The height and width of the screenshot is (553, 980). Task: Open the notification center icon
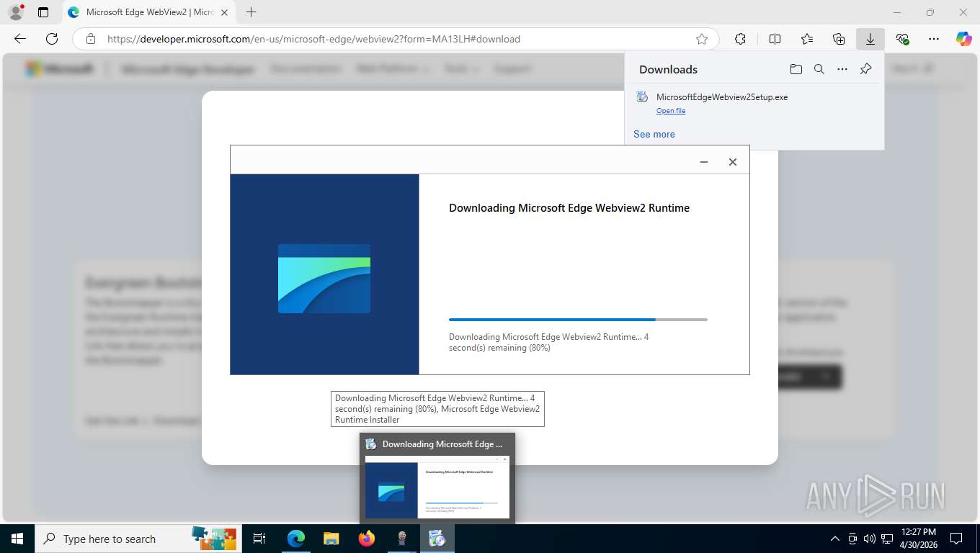click(x=956, y=539)
